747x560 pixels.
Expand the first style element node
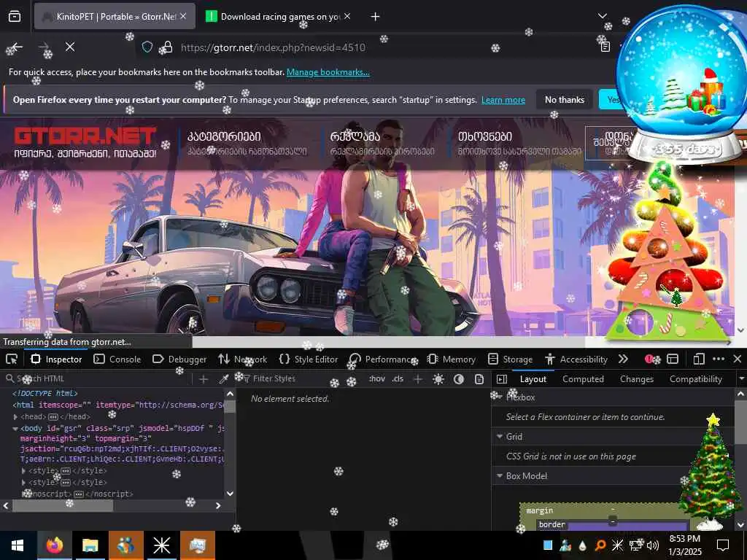click(23, 470)
